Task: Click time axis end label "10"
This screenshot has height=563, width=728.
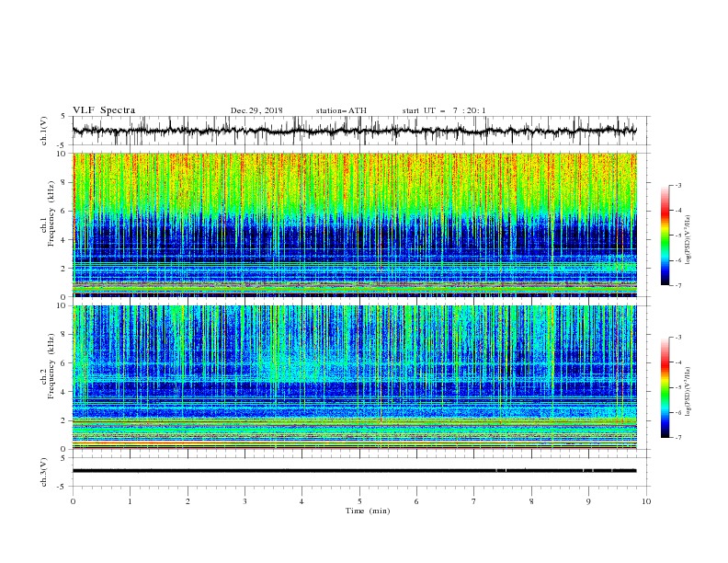Action: point(646,501)
